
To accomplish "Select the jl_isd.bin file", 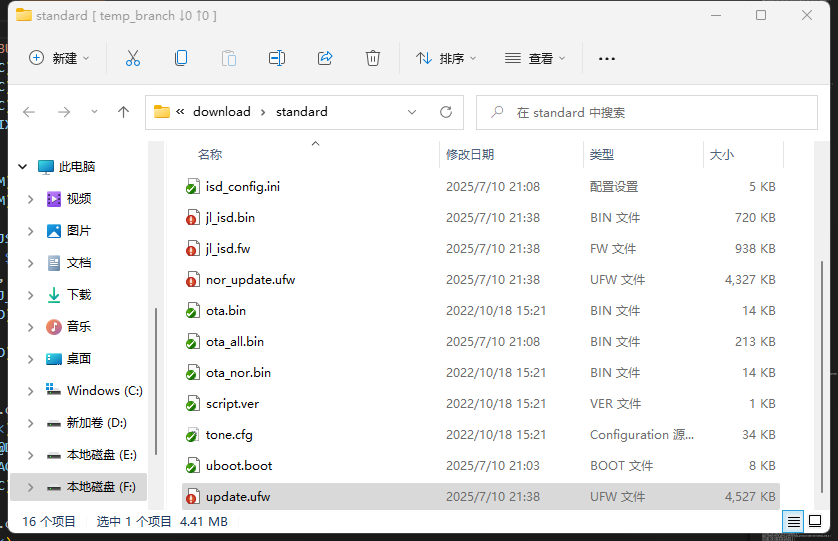I will (480, 218).
